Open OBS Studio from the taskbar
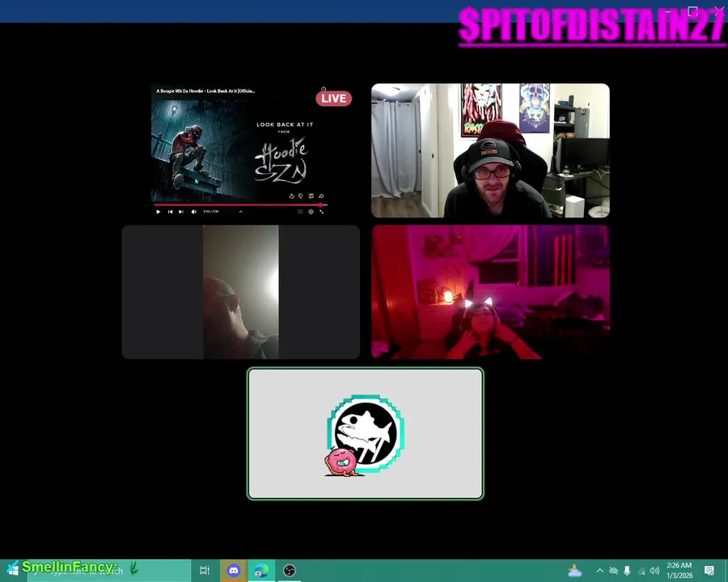The image size is (728, 582). click(x=290, y=571)
